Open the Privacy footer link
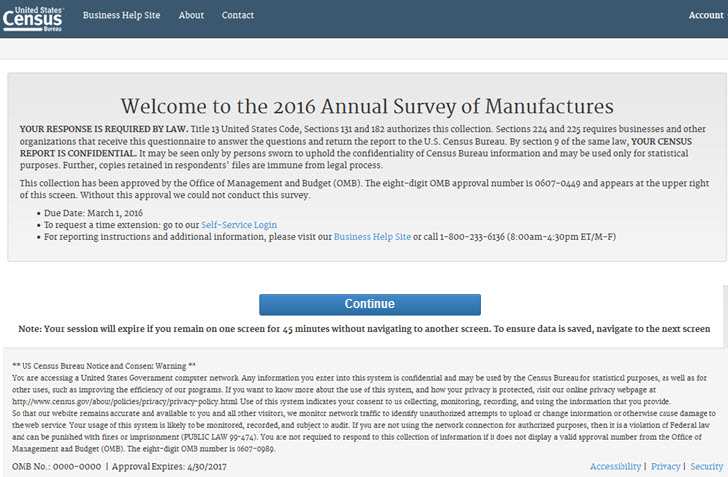Screen dimensions: 728x477 [665, 466]
